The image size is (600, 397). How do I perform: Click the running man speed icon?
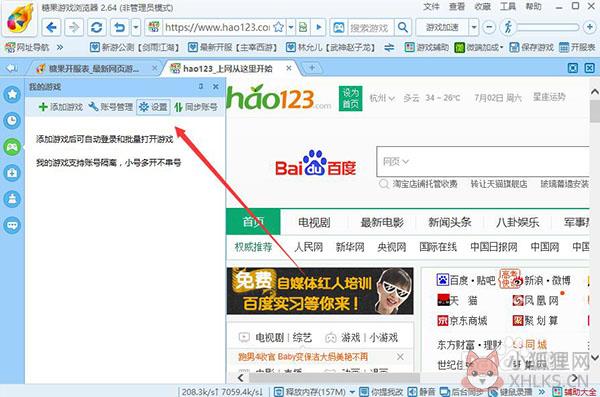pyautogui.click(x=508, y=27)
